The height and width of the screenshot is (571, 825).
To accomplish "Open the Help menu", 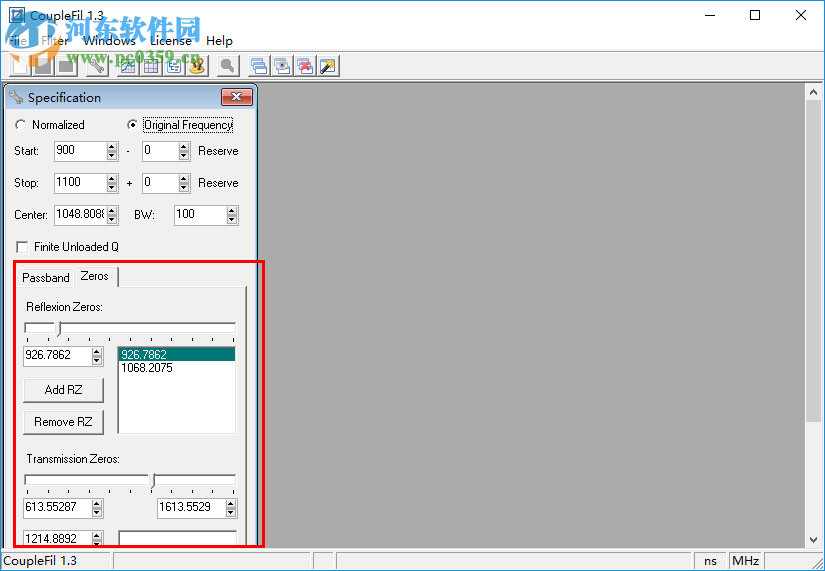I will coord(219,41).
